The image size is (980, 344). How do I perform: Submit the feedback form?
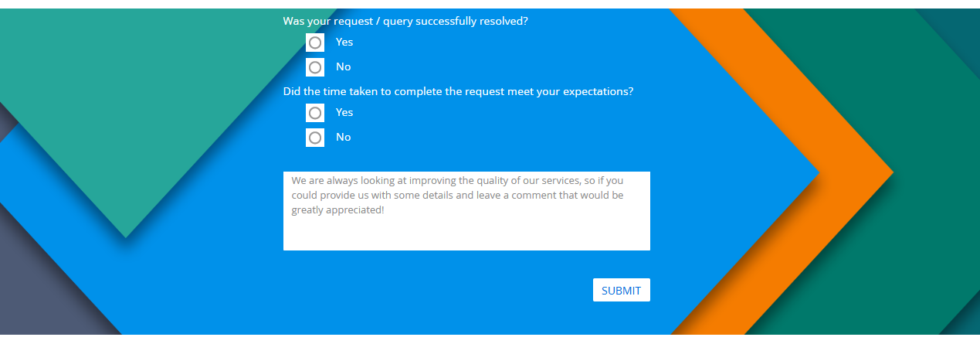pyautogui.click(x=622, y=290)
